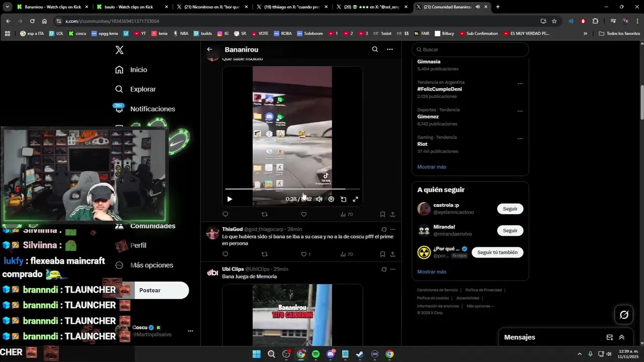
Task: Click install app icon in address bar
Action: tap(543, 21)
